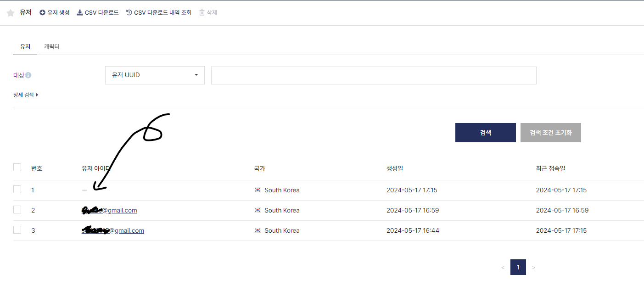644x291 pixels.
Task: Open the 유저 UUID dropdown
Action: tap(155, 75)
